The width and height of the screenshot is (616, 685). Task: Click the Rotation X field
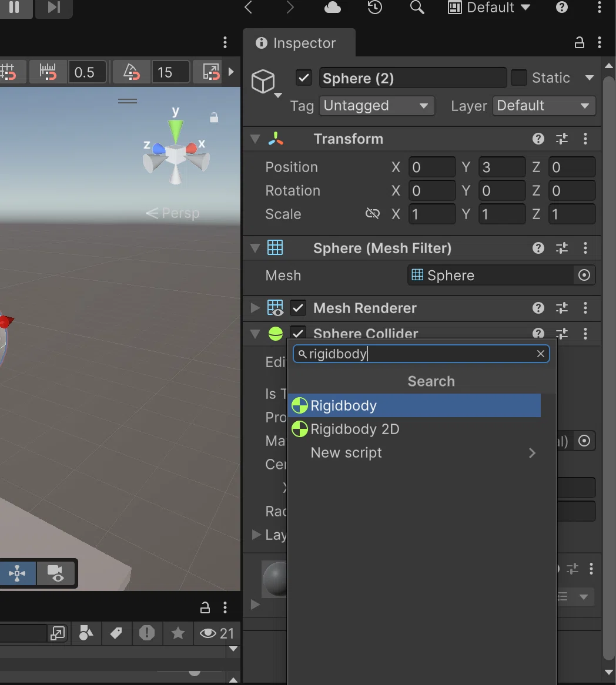(x=432, y=191)
